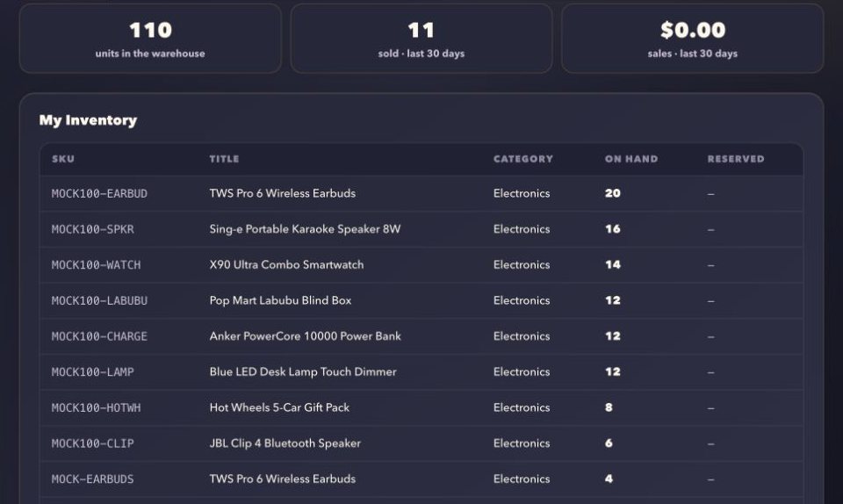Screen dimensions: 843x504
Task: Click on-hand 12 in the Power Bank row
Action: pyautogui.click(x=612, y=335)
